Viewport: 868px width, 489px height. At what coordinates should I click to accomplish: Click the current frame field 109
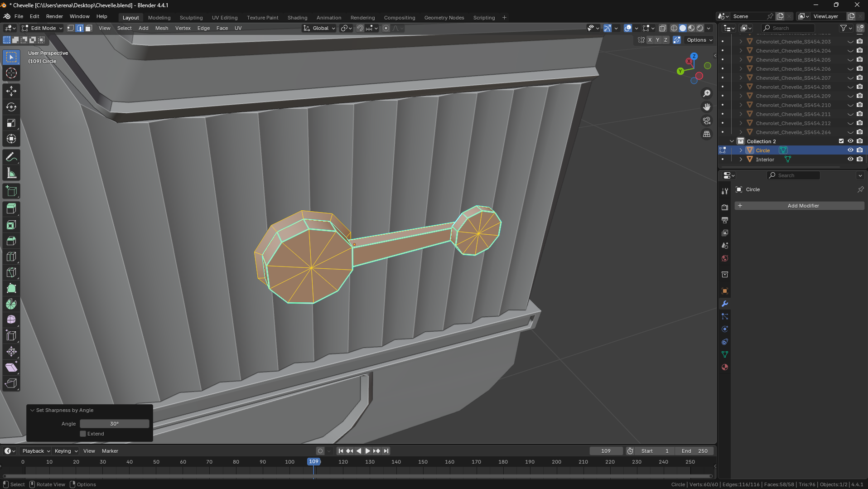(x=606, y=451)
